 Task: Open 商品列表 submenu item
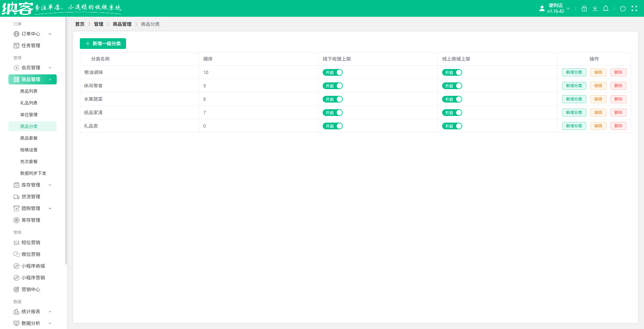[x=33, y=91]
